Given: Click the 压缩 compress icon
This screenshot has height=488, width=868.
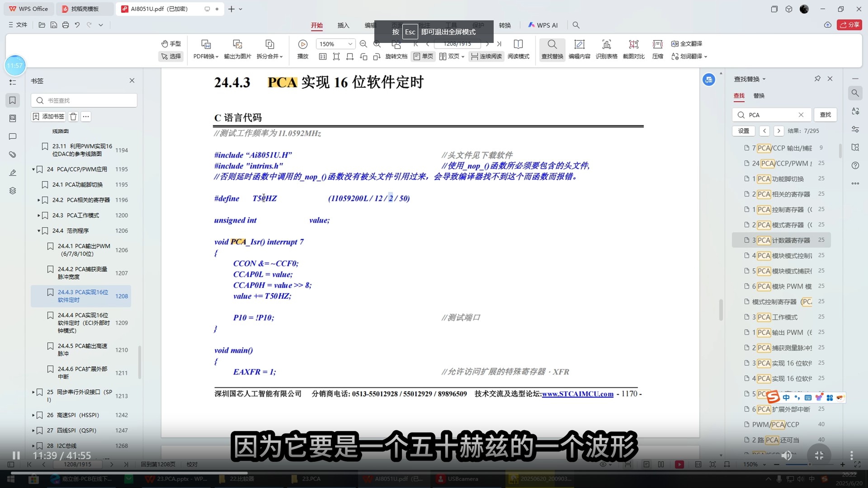Looking at the screenshot, I should pos(657,44).
